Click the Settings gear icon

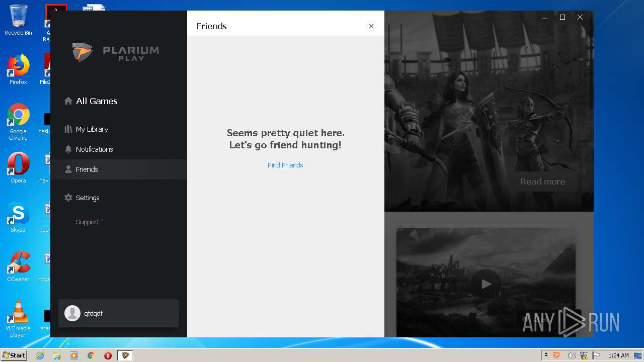point(68,198)
